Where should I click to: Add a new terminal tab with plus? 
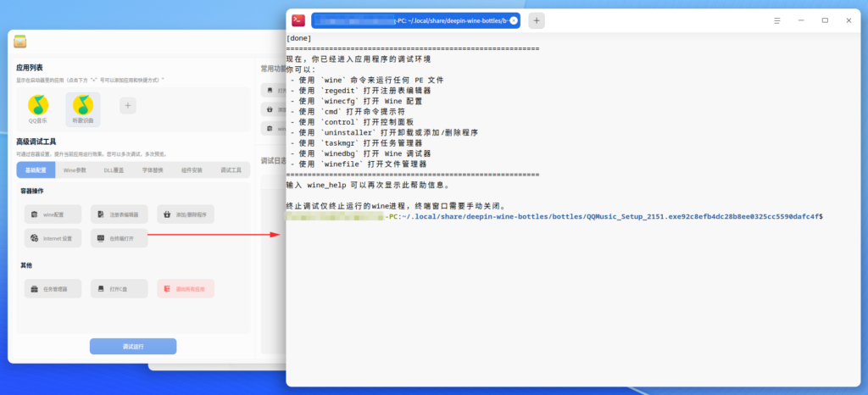[537, 20]
